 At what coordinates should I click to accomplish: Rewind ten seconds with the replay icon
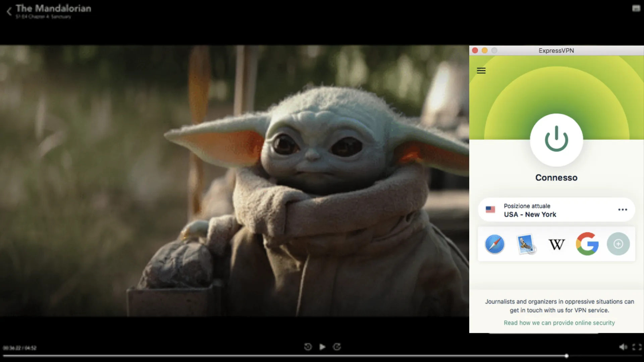point(308,347)
